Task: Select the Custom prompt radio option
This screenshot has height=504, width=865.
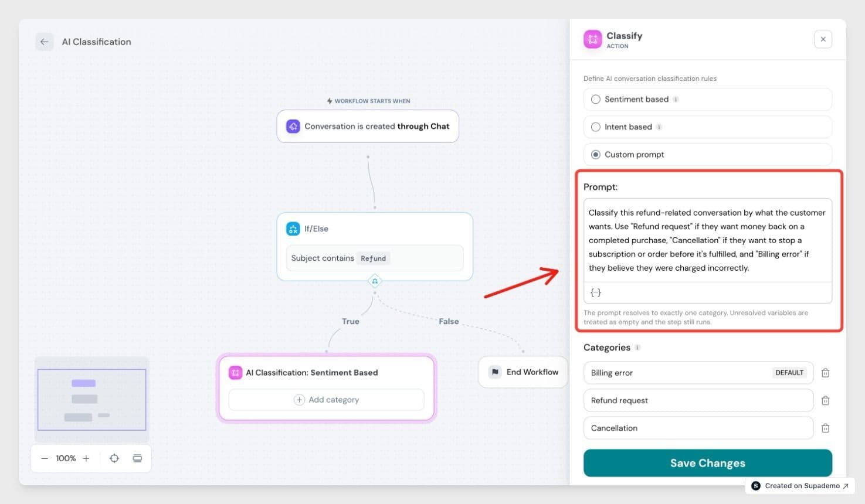Action: (596, 154)
